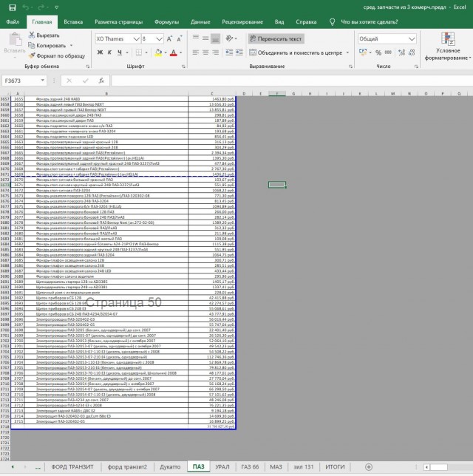
Task: Click the sheet tabs scroll-left arrow
Action: (x=13, y=467)
